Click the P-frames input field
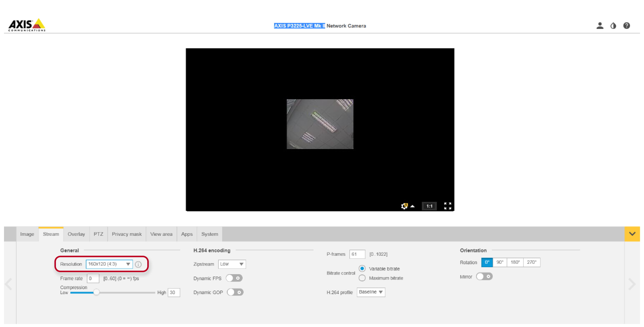This screenshot has height=327, width=644. pos(357,254)
